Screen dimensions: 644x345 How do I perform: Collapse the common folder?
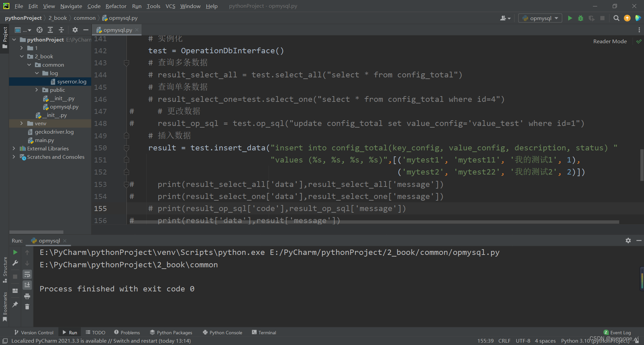coord(30,65)
